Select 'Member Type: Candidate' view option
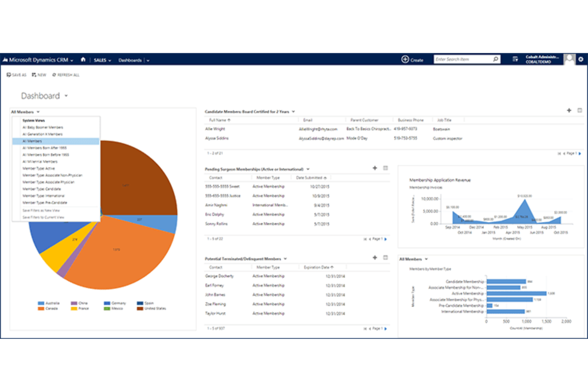This screenshot has height=392, width=588. pos(41,189)
